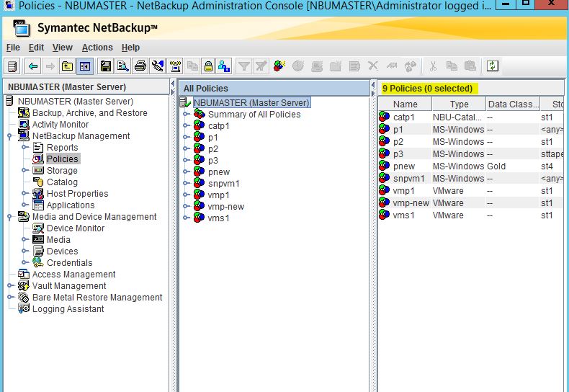Click the clear filter funnel icon
The width and height of the screenshot is (569, 392).
point(261,66)
